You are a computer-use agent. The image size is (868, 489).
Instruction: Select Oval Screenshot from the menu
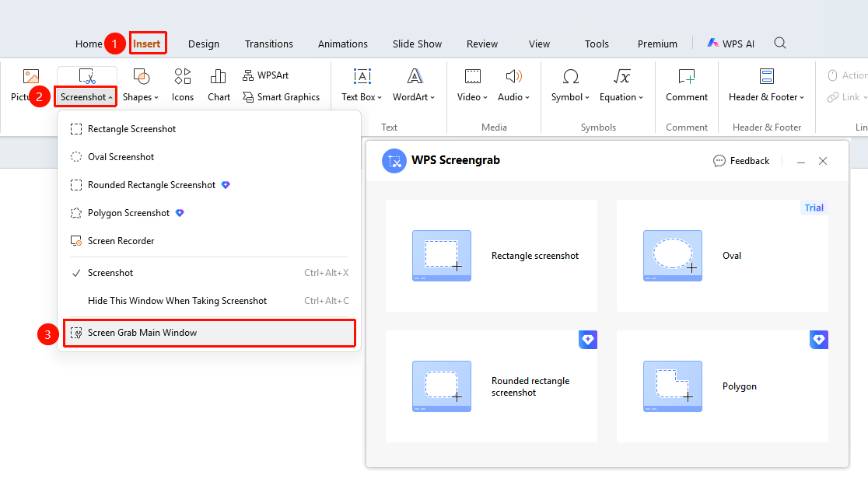209,157
